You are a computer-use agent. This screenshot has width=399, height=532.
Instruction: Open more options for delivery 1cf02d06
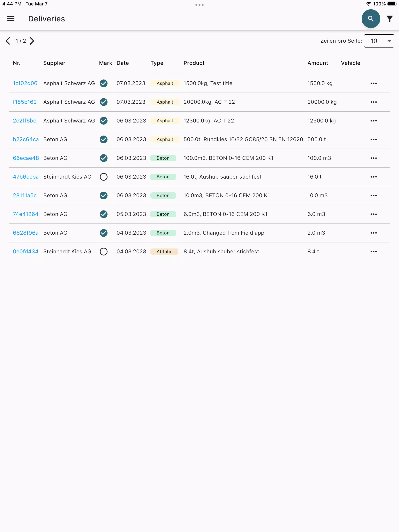click(x=373, y=83)
